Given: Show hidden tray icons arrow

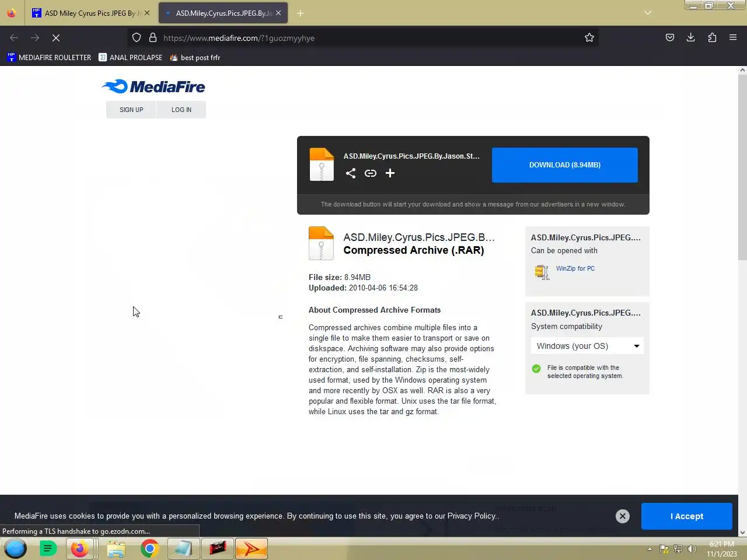Looking at the screenshot, I should pos(650,549).
